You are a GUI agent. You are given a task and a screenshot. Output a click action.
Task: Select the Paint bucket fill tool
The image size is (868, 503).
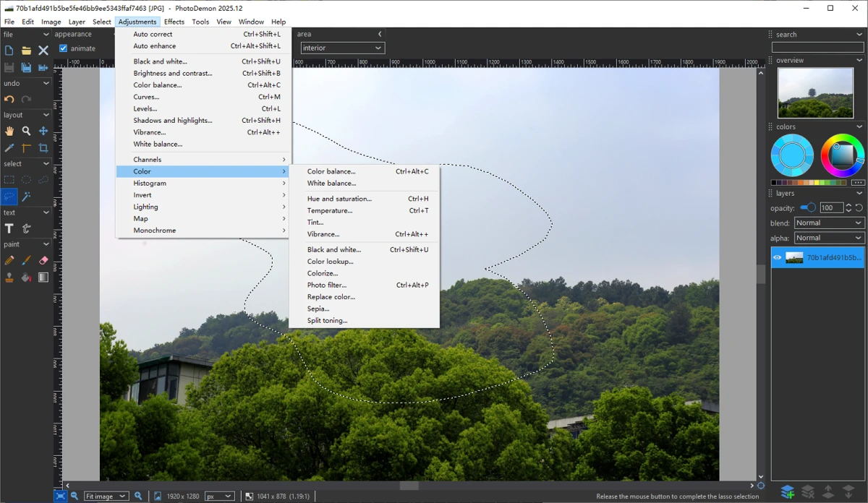tap(26, 277)
